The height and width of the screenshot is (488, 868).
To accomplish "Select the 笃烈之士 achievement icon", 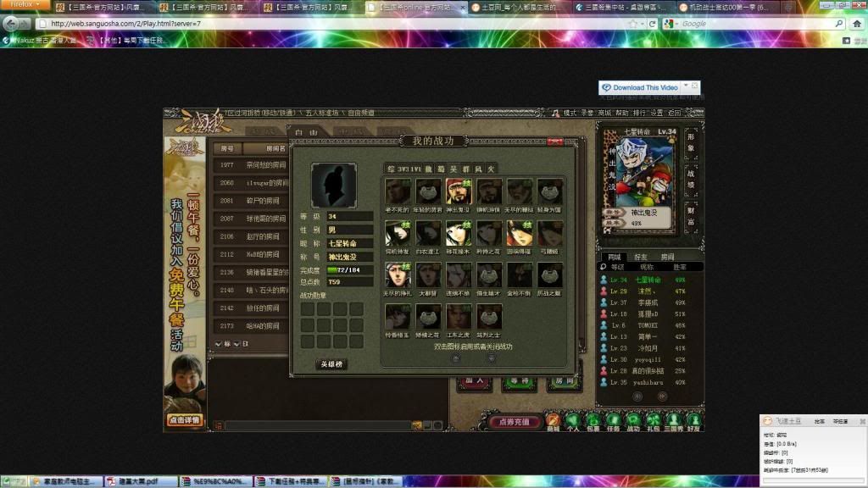I will click(489, 317).
